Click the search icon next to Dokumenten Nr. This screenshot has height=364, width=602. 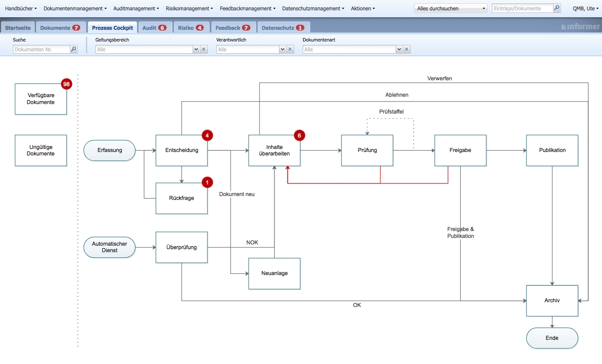click(x=74, y=50)
